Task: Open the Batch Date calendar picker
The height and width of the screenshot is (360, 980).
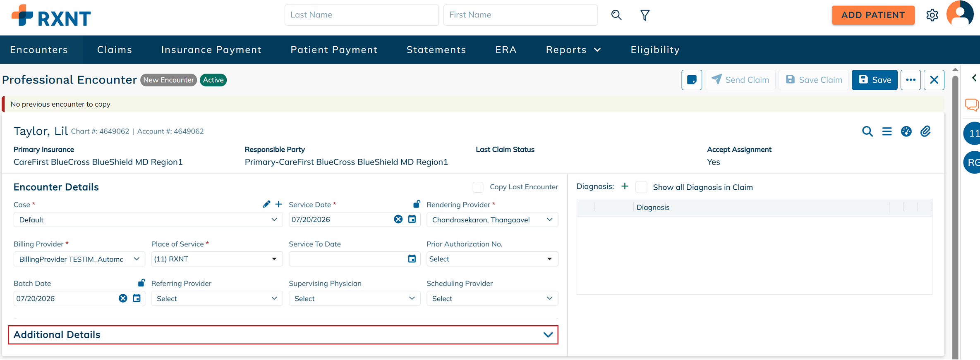Action: 137,298
